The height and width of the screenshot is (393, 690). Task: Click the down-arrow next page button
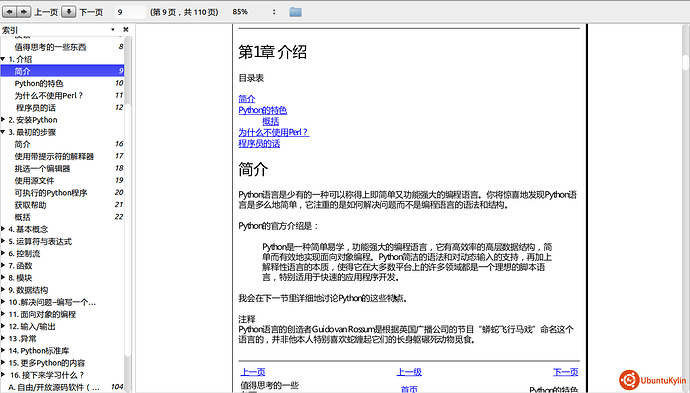[69, 12]
